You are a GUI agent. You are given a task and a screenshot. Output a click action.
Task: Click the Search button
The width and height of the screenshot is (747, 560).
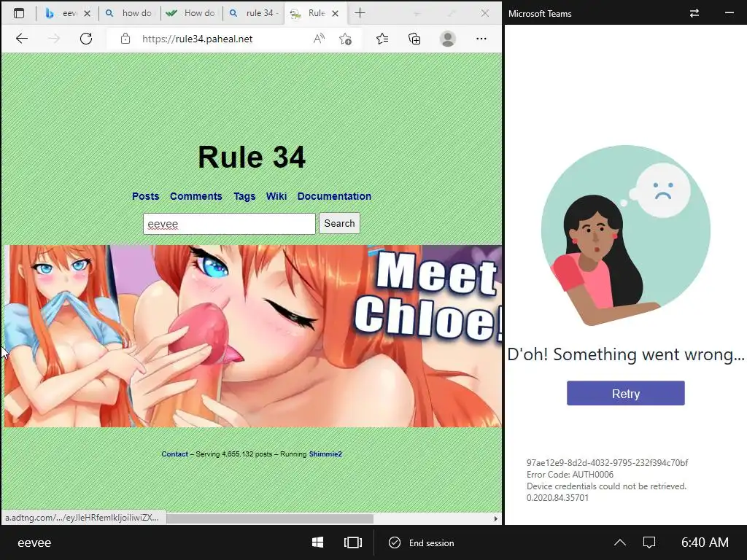pos(339,223)
